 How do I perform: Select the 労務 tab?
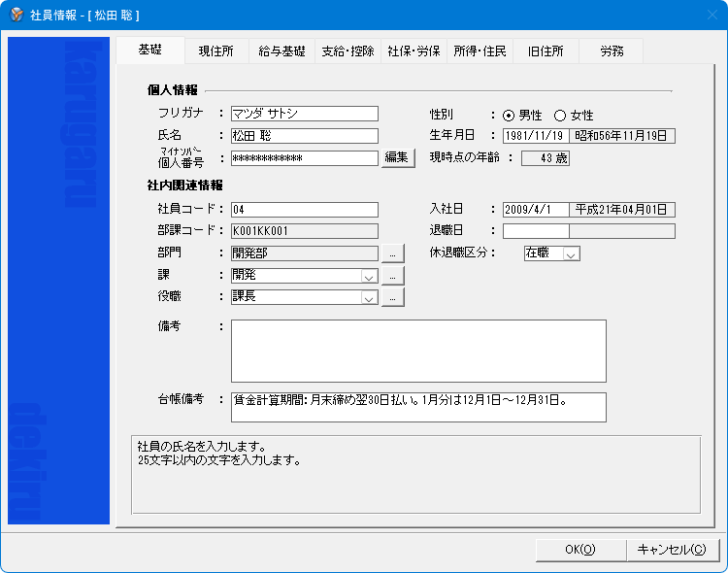(612, 51)
